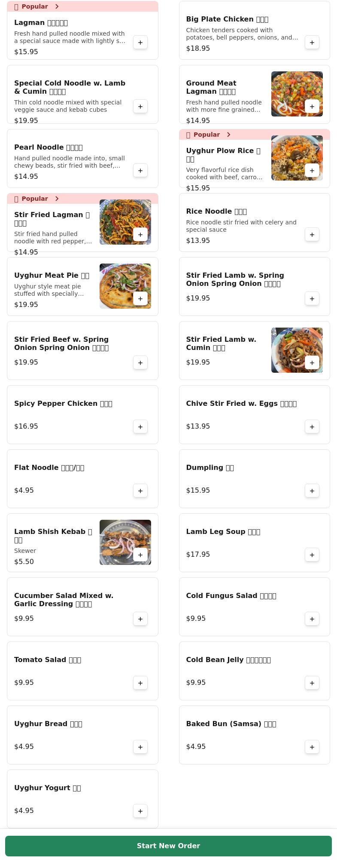Open the Lamb Shish Kebab photo
Screen dimensions: 337x868
click(125, 543)
